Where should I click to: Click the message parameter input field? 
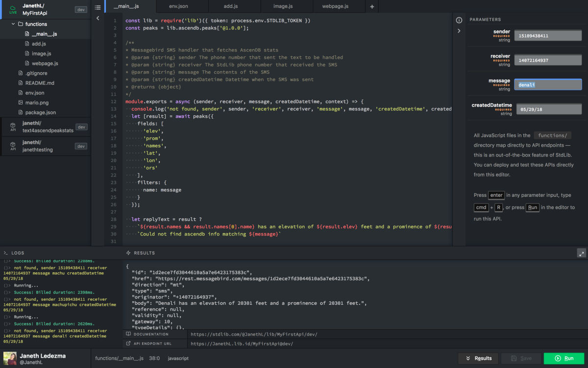[548, 85]
